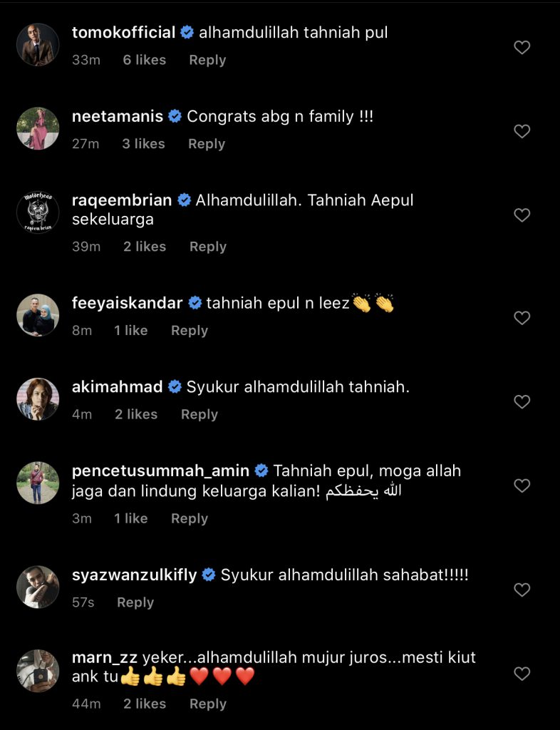The height and width of the screenshot is (730, 560).
Task: Heart the marn_zz comment
Action: point(522,673)
